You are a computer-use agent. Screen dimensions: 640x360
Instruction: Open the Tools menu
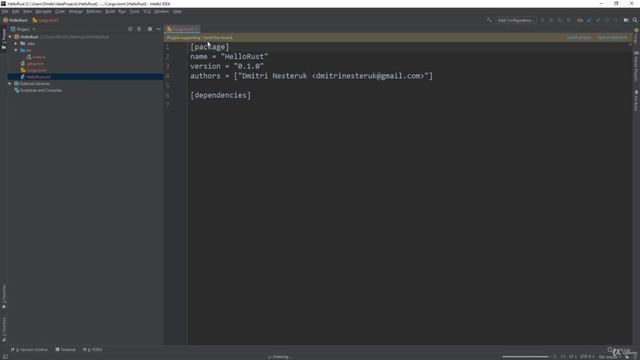click(135, 11)
